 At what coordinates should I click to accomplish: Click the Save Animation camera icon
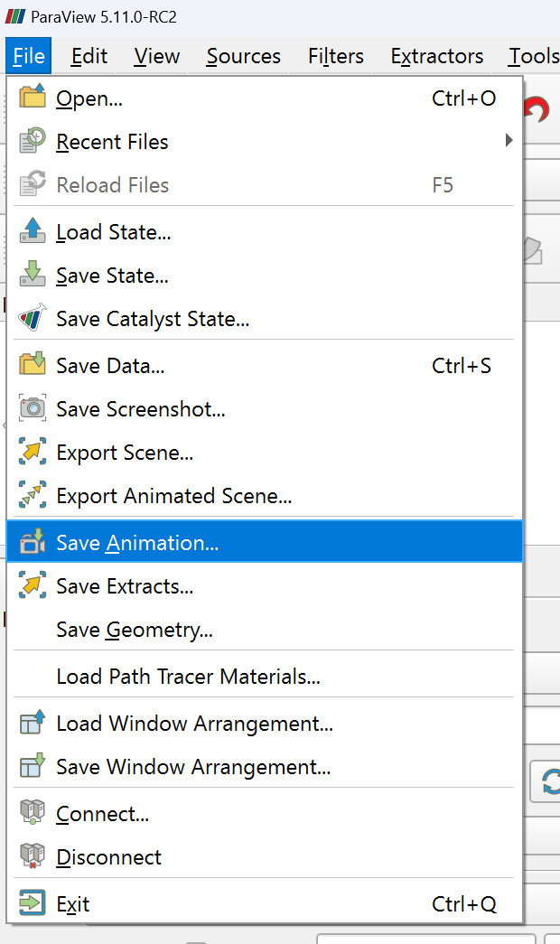pos(33,543)
